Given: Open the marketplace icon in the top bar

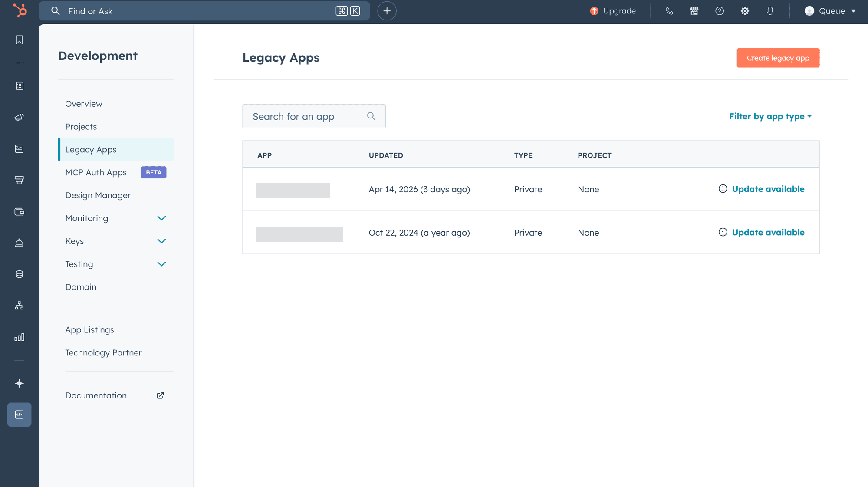Looking at the screenshot, I should [x=694, y=11].
